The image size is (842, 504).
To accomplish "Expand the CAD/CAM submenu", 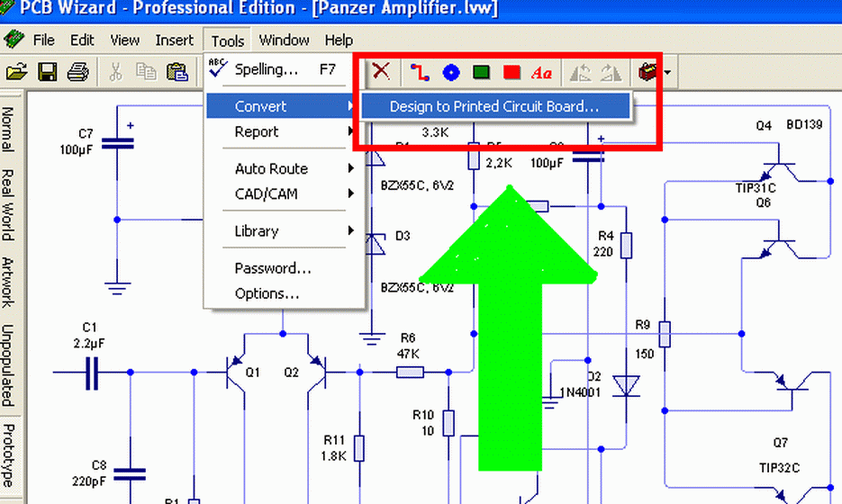I will [x=285, y=193].
